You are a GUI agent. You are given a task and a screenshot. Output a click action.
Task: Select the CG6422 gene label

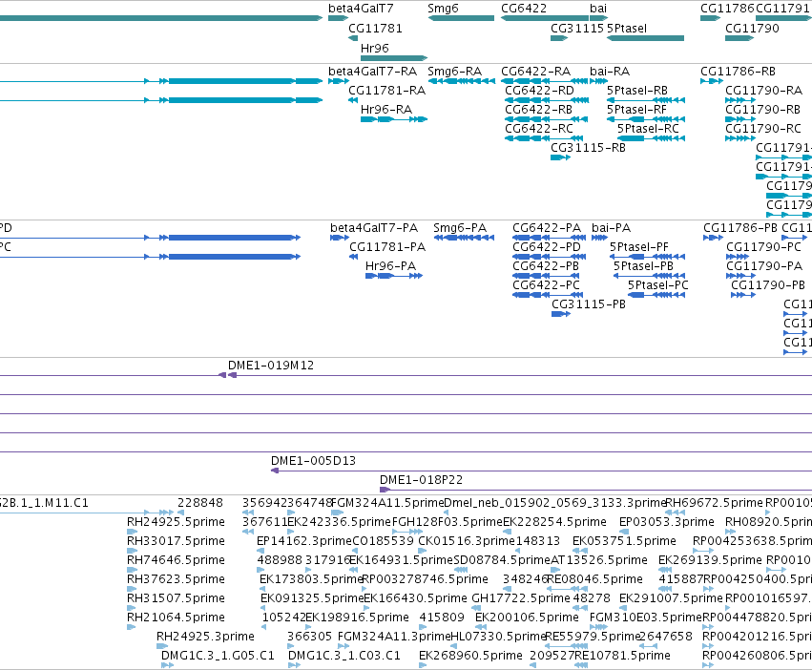tap(524, 9)
